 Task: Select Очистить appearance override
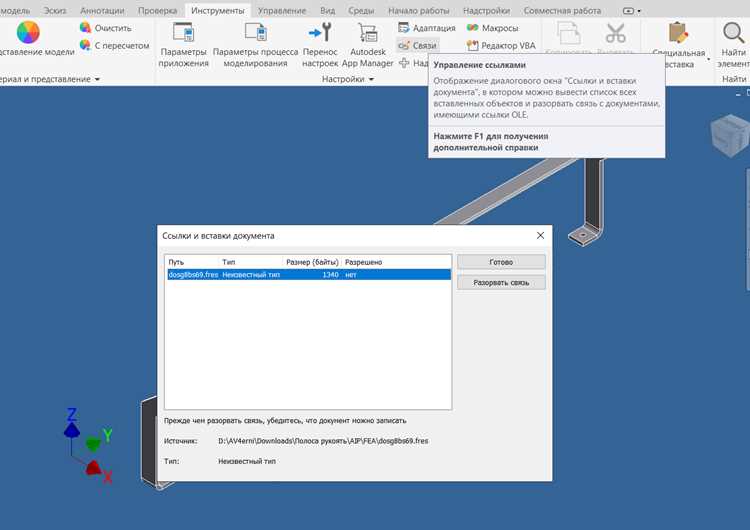tap(106, 28)
